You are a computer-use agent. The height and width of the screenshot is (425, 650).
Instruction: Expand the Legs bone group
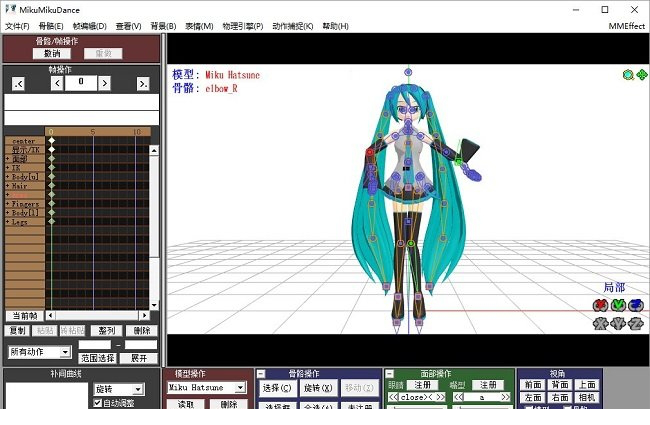point(8,222)
